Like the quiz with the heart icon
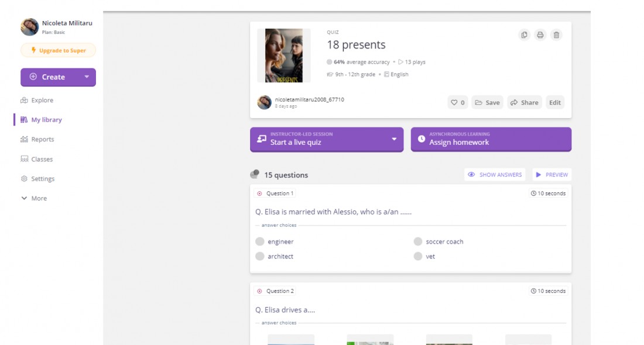This screenshot has height=345, width=644. click(x=458, y=102)
